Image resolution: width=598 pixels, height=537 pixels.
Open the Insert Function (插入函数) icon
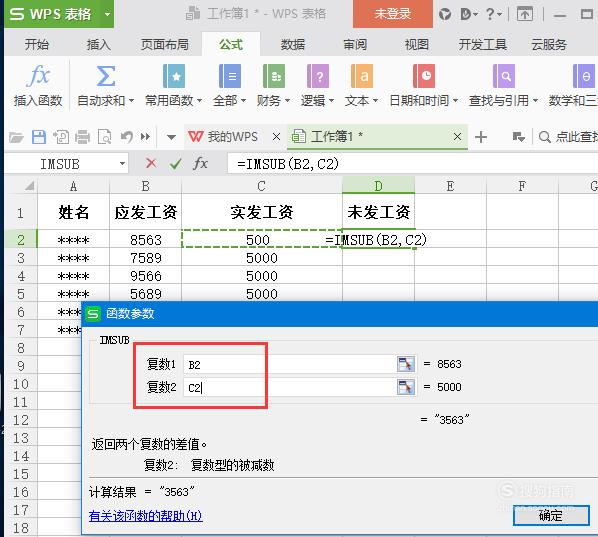point(38,76)
